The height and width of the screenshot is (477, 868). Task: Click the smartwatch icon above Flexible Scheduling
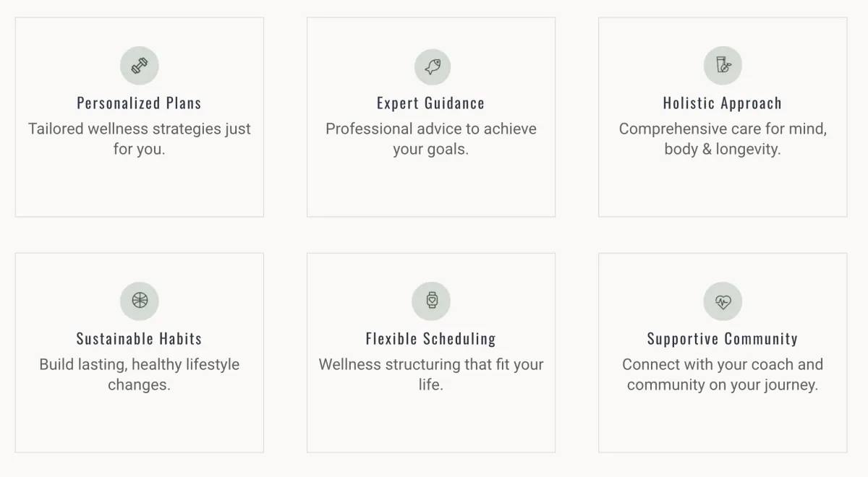pos(432,301)
